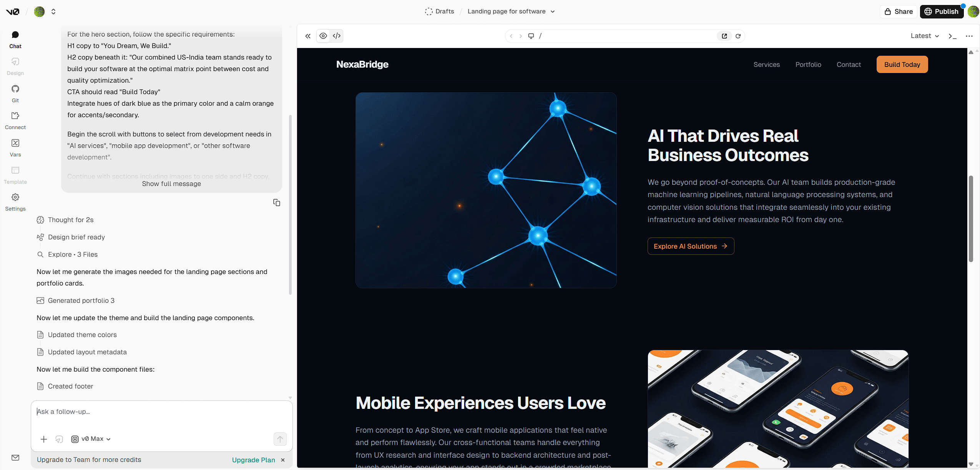Collapse chat panel with double-chevron icon
This screenshot has height=470, width=980.
(x=308, y=36)
